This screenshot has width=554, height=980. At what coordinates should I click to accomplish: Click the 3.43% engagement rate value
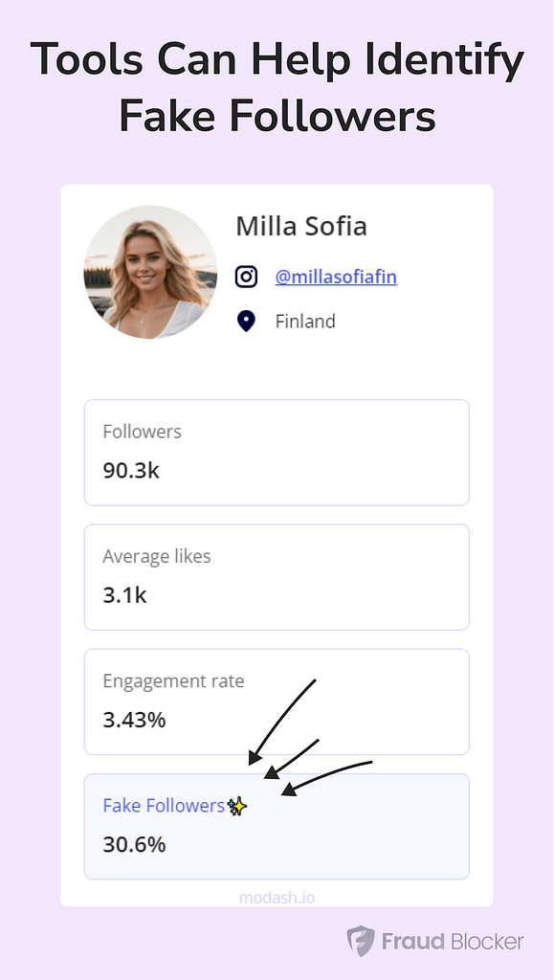pyautogui.click(x=134, y=720)
